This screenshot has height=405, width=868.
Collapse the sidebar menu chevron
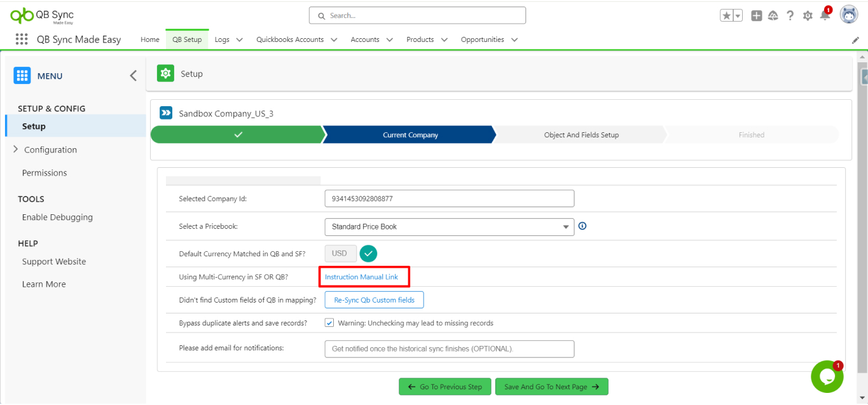[133, 76]
